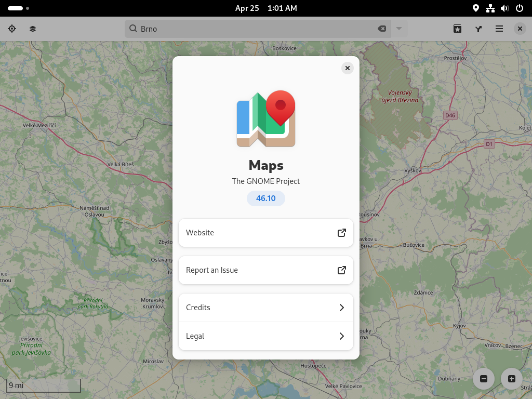Click the location indicator in top bar

(x=476, y=8)
